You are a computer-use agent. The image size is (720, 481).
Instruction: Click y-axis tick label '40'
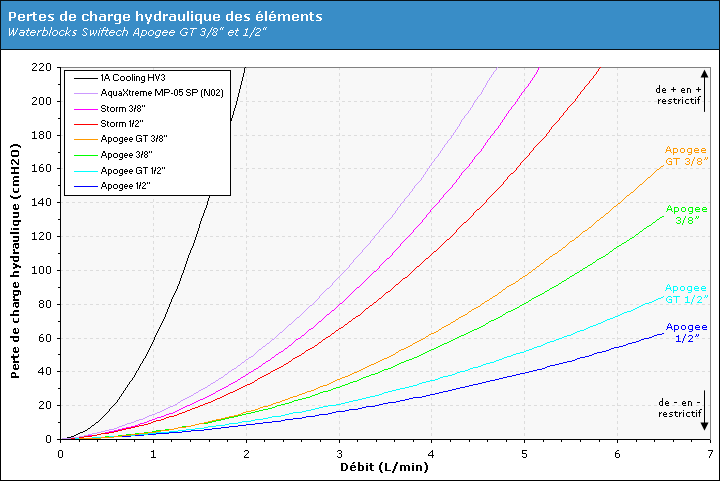[x=45, y=371]
